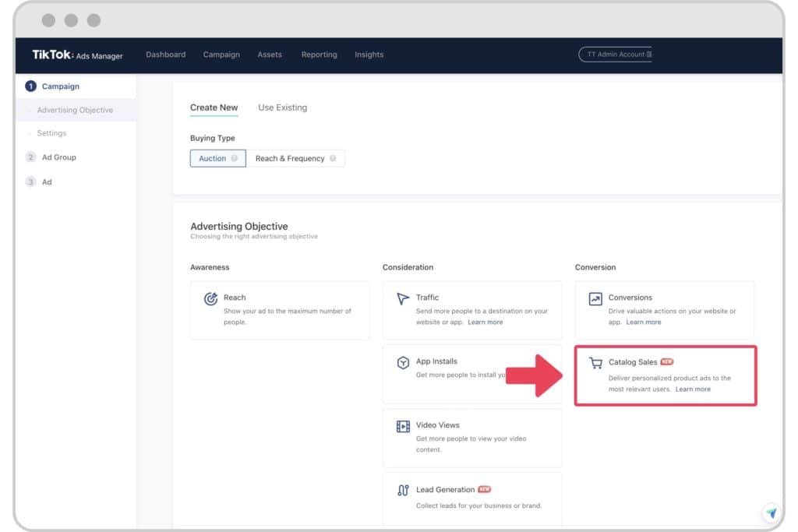798x532 pixels.
Task: Select the Lead Generation objective card
Action: tap(472, 499)
